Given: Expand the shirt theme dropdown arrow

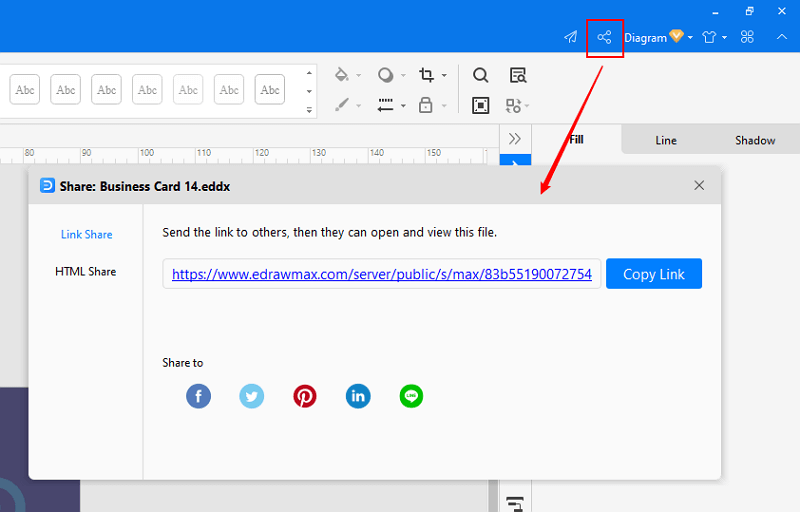Looking at the screenshot, I should [x=724, y=38].
